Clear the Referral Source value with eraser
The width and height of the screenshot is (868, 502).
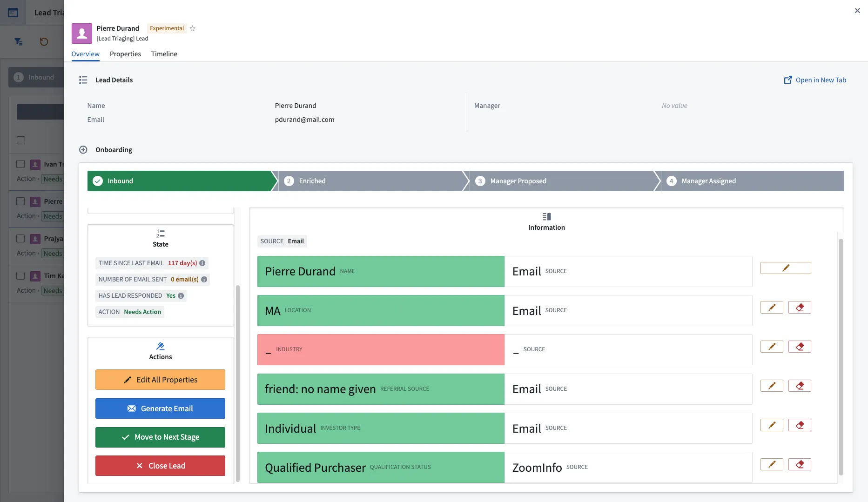[800, 386]
